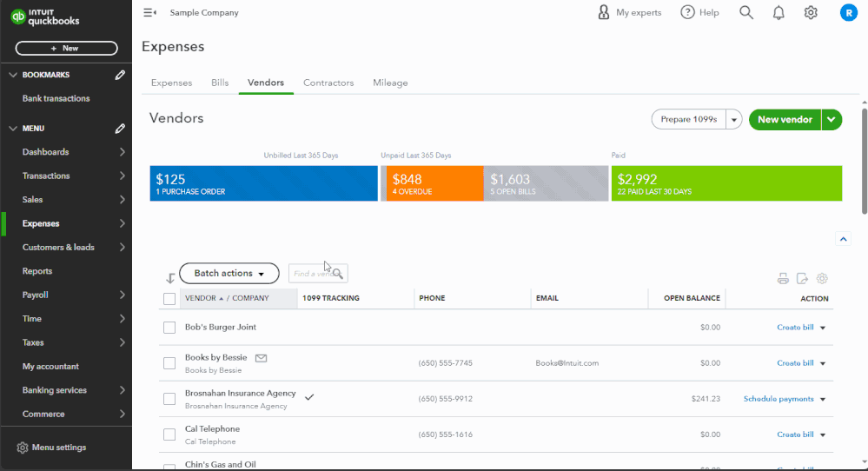Image resolution: width=868 pixels, height=471 pixels.
Task: Collapse the BOOKMARKS section
Action: [x=13, y=75]
